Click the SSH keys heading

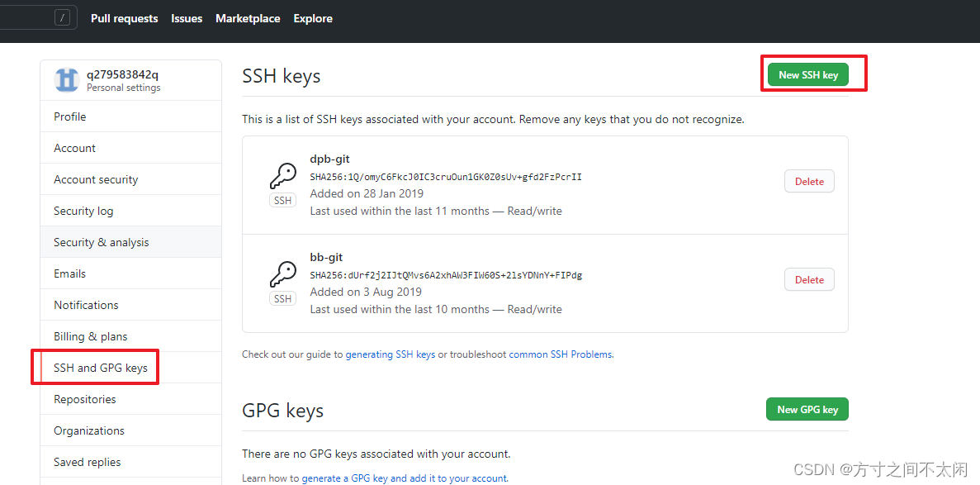point(282,76)
